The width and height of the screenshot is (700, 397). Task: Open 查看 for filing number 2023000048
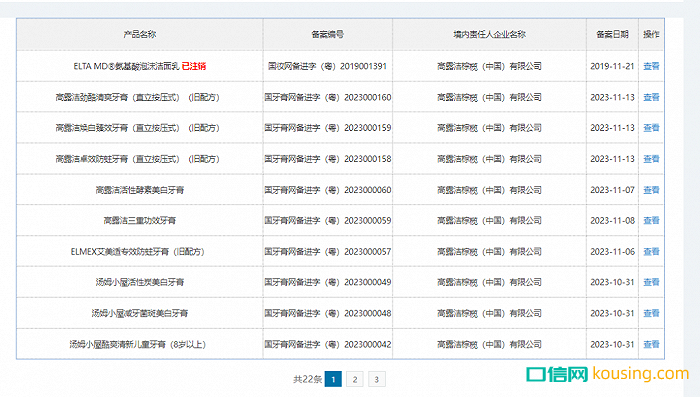651,313
